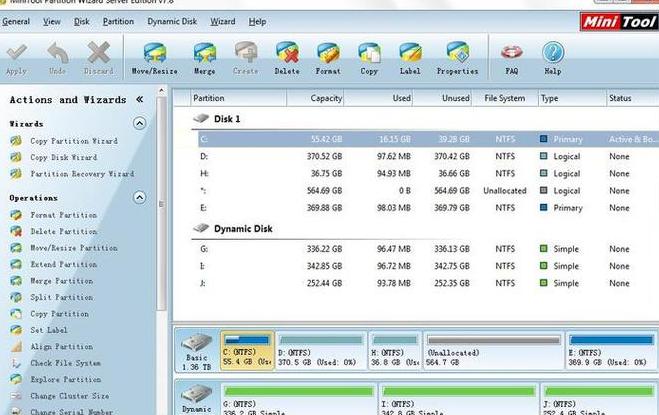Image resolution: width=659 pixels, height=415 pixels.
Task: Open the Disk menu
Action: [82, 21]
